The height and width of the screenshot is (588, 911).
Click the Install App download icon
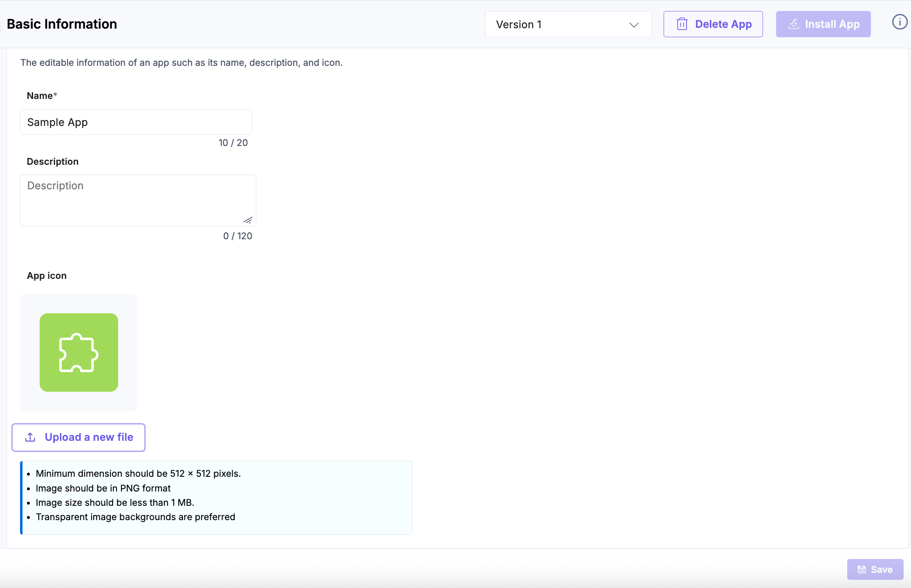793,24
